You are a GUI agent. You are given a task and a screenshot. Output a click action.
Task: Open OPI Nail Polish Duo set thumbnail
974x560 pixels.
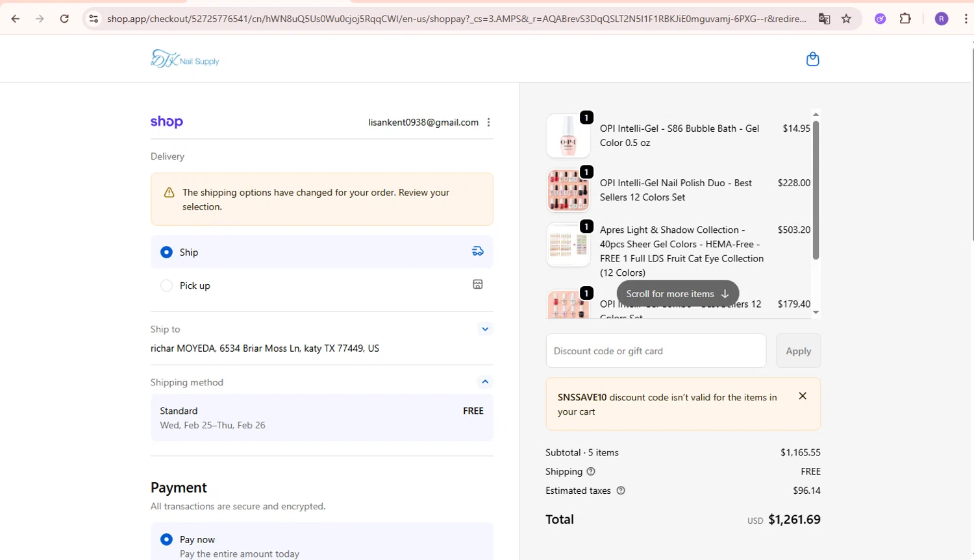[x=568, y=190]
